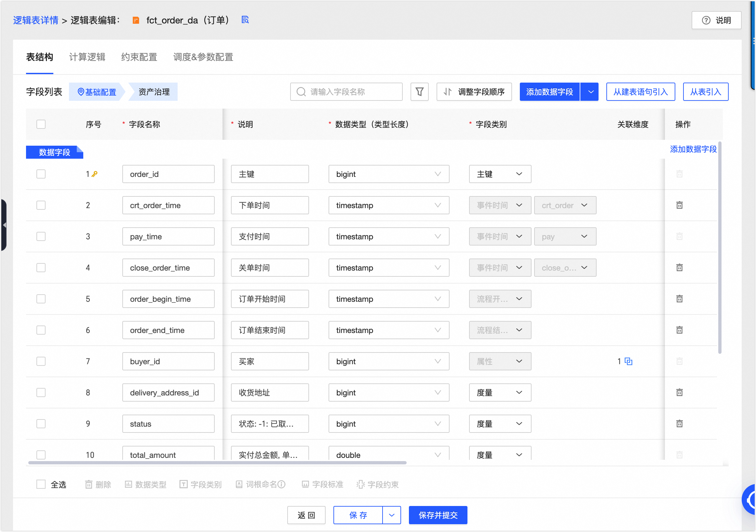Open the 属性 category dropdown for buyer_id

pos(500,362)
